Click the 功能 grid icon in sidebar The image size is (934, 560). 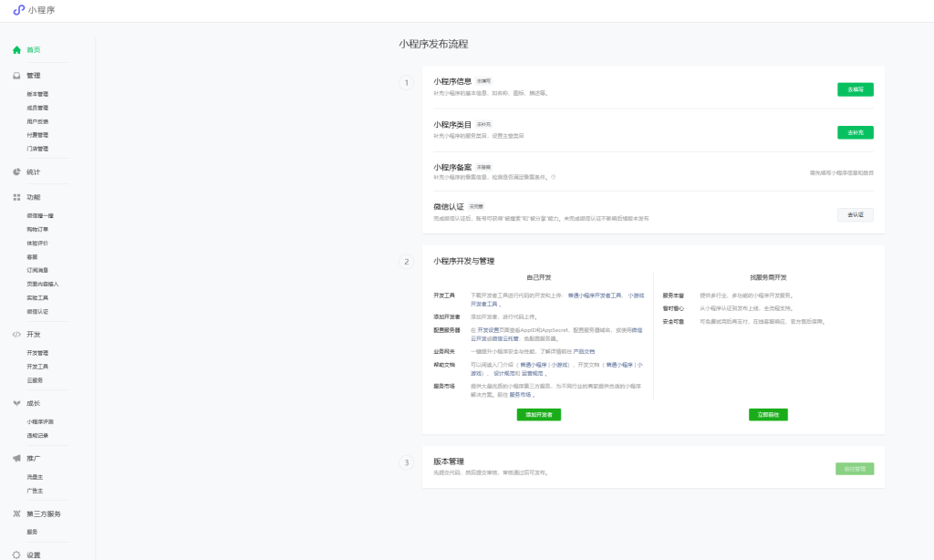point(16,196)
